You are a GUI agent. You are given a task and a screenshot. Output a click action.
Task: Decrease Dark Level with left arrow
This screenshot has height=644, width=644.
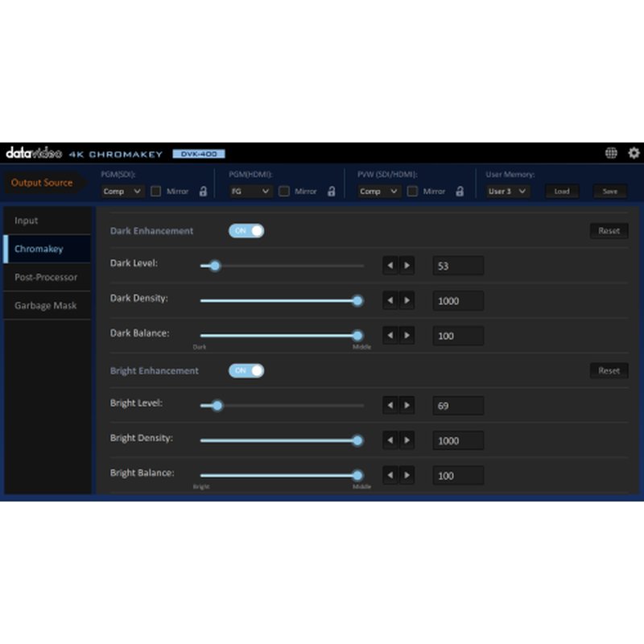tap(390, 266)
